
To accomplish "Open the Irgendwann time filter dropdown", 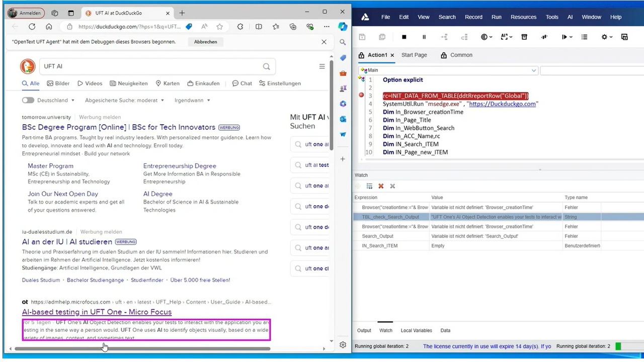I will click(x=192, y=100).
